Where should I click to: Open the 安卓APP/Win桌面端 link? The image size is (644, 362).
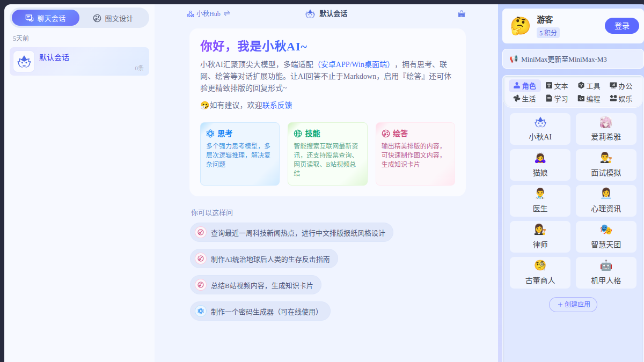click(354, 64)
